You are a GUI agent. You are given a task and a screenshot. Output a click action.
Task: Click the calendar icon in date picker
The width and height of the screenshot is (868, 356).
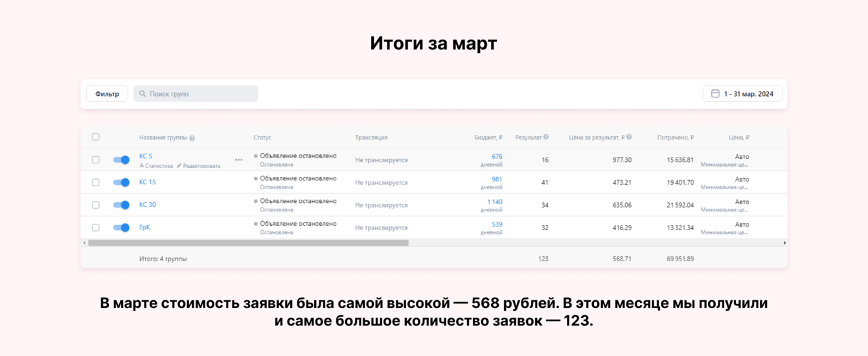pyautogui.click(x=715, y=94)
